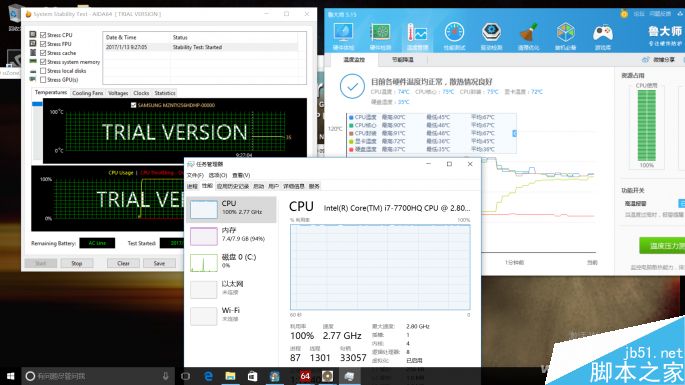Switch to Clocks tab

141,93
